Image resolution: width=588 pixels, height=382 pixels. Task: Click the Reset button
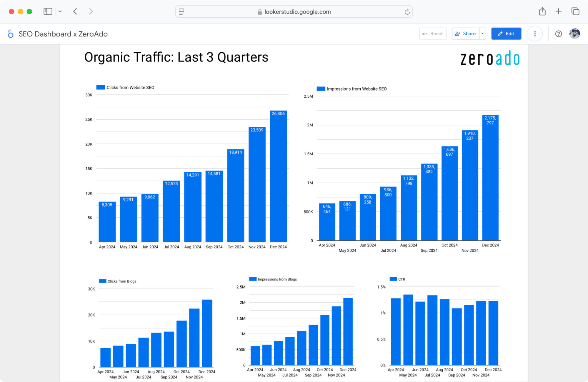click(x=433, y=34)
